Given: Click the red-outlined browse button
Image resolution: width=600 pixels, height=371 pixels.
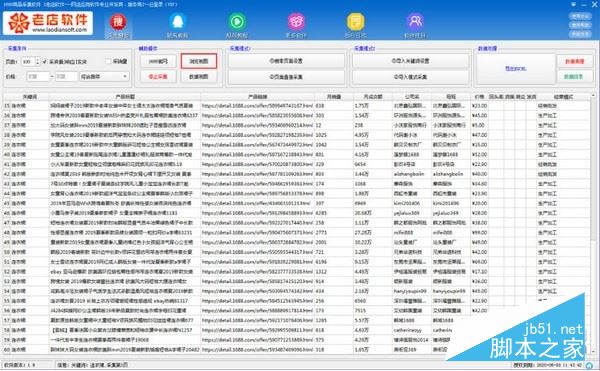Looking at the screenshot, I should coord(199,62).
